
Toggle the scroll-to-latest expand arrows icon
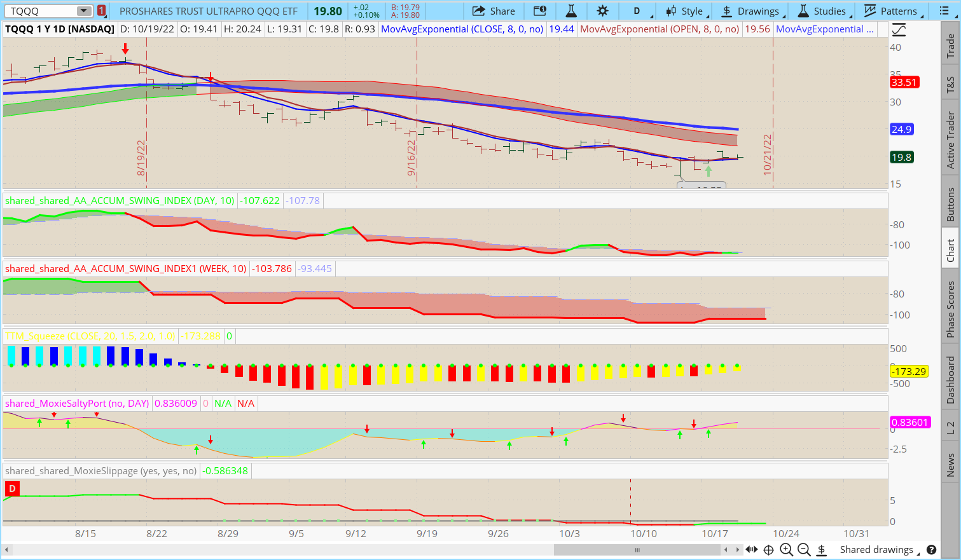[751, 550]
